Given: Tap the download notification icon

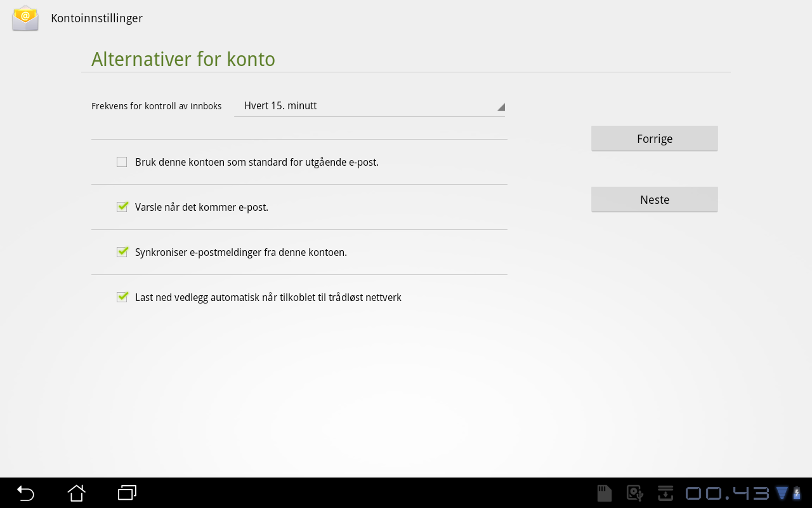Looking at the screenshot, I should pos(665,493).
